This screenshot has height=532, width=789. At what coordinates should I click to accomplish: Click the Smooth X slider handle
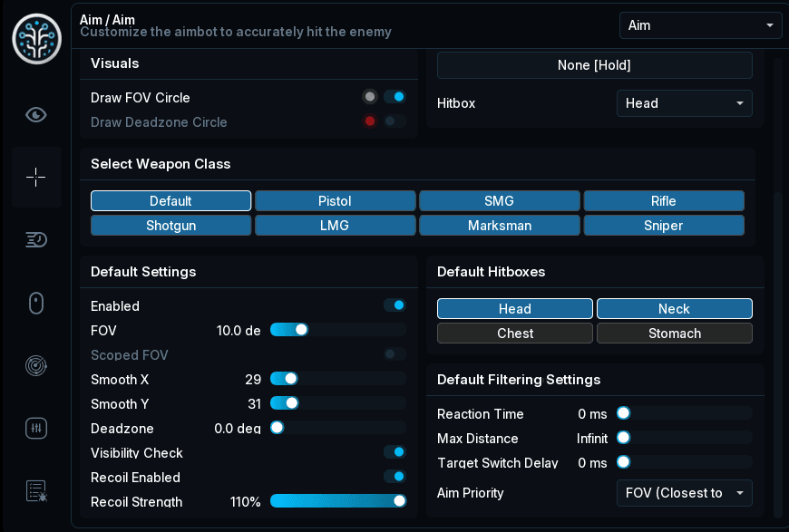[291, 379]
